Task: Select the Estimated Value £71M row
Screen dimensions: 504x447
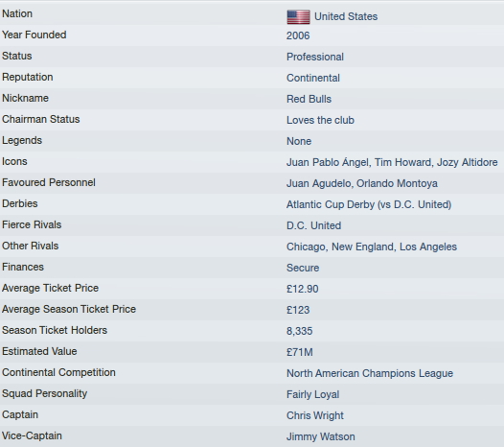Action: [x=252, y=352]
